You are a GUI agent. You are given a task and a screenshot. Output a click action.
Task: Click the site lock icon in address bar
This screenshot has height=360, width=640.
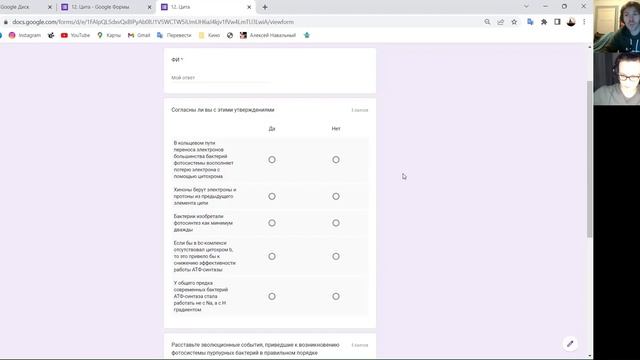click(x=6, y=22)
